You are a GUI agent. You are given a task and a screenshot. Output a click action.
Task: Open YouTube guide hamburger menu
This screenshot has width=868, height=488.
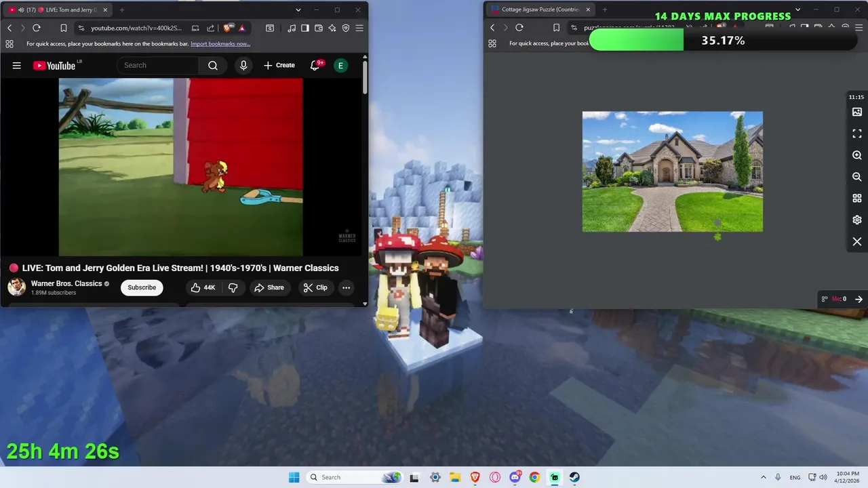(x=17, y=65)
